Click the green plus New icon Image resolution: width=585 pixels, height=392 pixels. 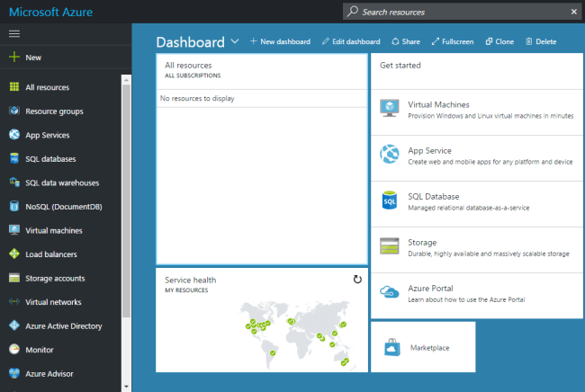pos(14,57)
